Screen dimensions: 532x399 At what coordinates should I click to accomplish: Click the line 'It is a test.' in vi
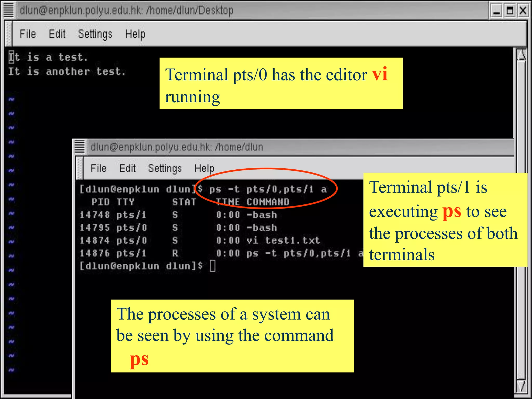click(x=48, y=57)
